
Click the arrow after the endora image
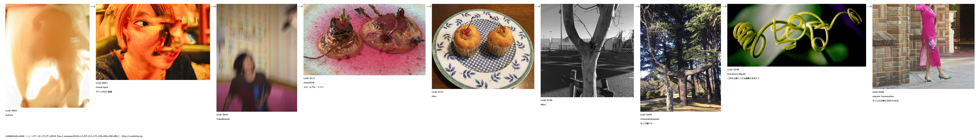(x=92, y=7)
